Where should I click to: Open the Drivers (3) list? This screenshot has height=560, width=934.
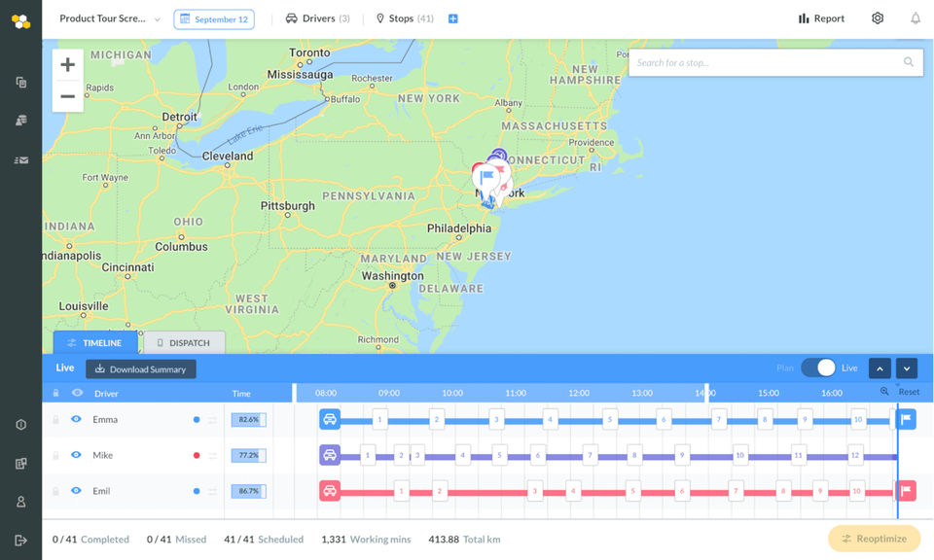tap(317, 18)
